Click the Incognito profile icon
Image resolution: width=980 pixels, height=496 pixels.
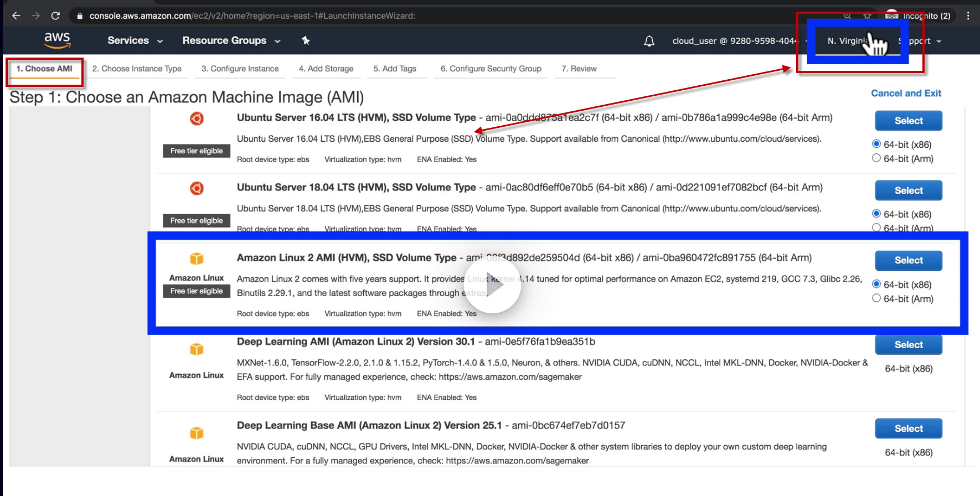click(891, 15)
